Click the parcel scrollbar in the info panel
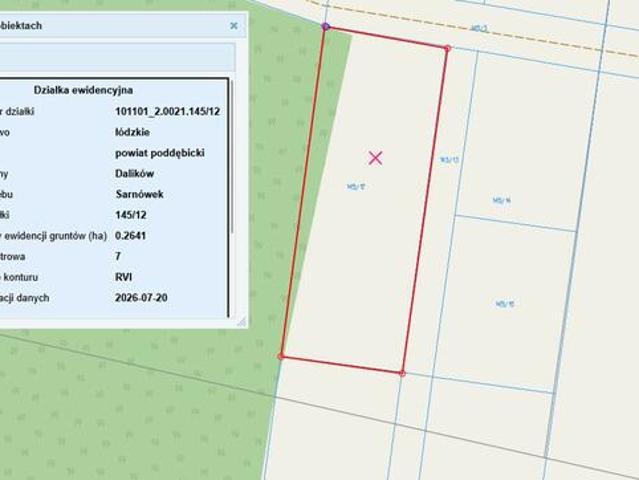The image size is (639, 480). coord(232,157)
